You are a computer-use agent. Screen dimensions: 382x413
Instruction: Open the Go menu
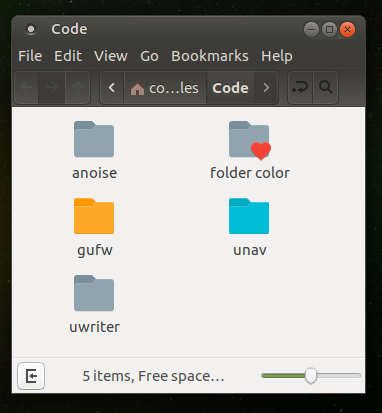point(149,56)
